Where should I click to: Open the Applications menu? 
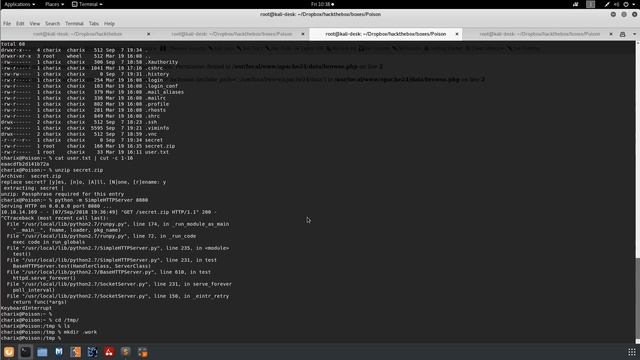coord(19,4)
